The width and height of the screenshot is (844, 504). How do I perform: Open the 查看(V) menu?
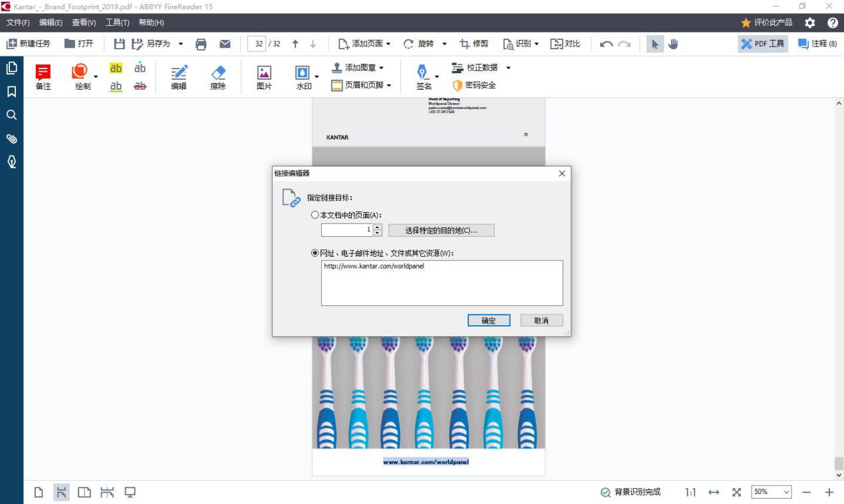coord(84,23)
